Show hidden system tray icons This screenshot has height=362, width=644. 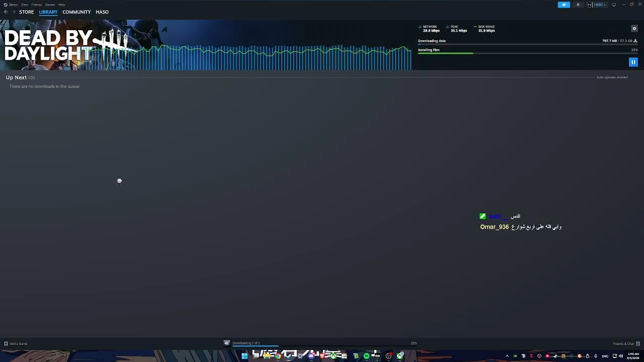pyautogui.click(x=507, y=356)
